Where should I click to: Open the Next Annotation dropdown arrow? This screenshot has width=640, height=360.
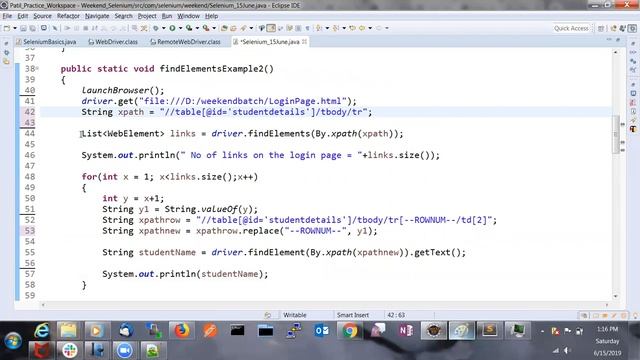tap(327, 28)
